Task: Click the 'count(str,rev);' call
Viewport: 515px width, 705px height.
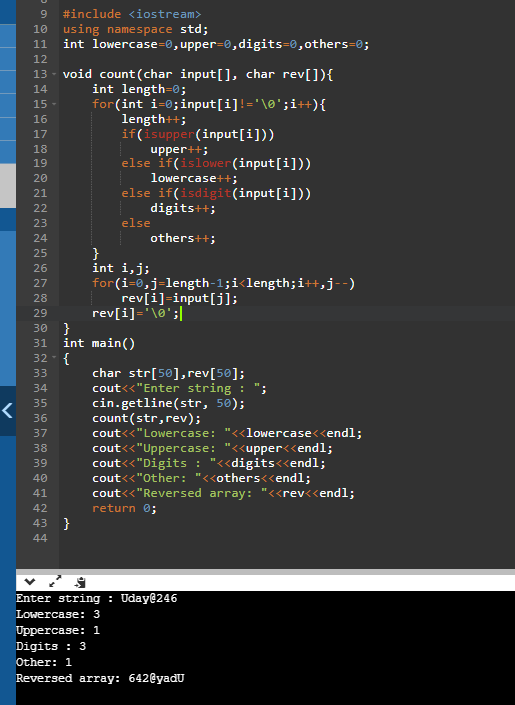Action: pos(146,418)
